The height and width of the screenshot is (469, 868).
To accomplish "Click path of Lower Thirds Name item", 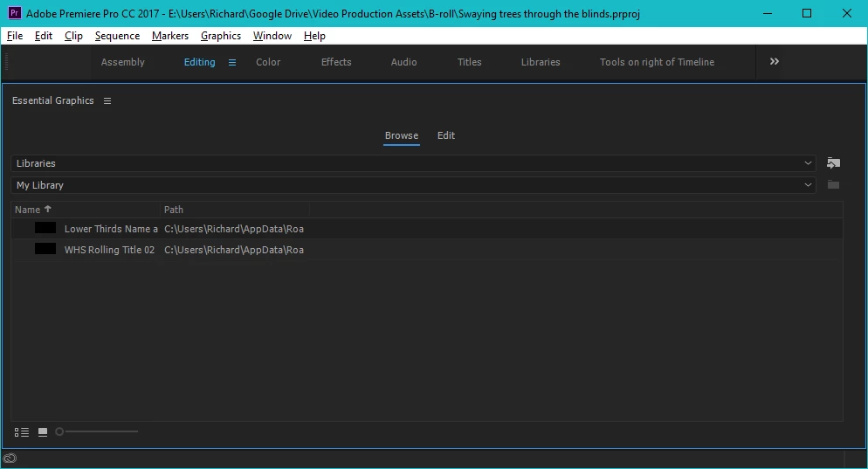I will coord(234,229).
